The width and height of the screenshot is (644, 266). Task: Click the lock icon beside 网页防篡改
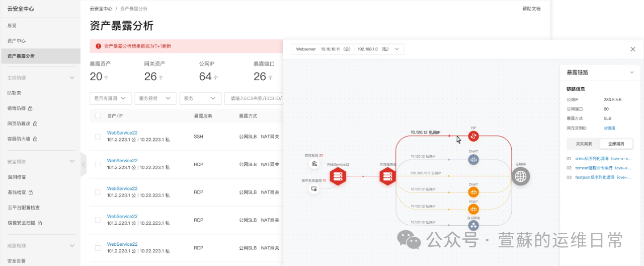[x=35, y=123]
